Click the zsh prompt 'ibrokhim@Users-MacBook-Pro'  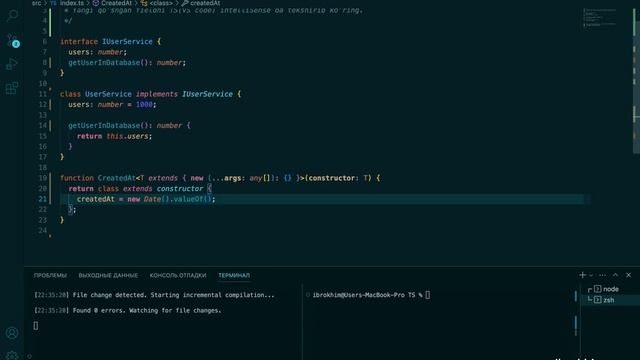tap(358, 295)
